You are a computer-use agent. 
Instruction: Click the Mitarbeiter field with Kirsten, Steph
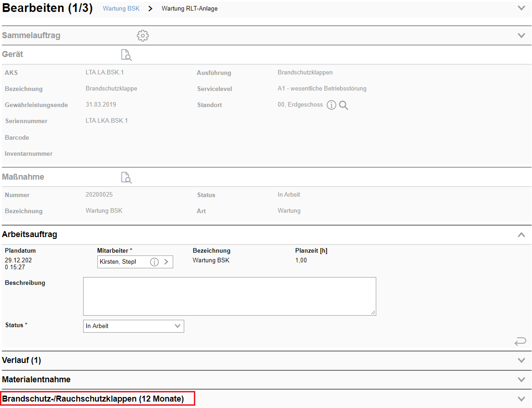pos(122,262)
